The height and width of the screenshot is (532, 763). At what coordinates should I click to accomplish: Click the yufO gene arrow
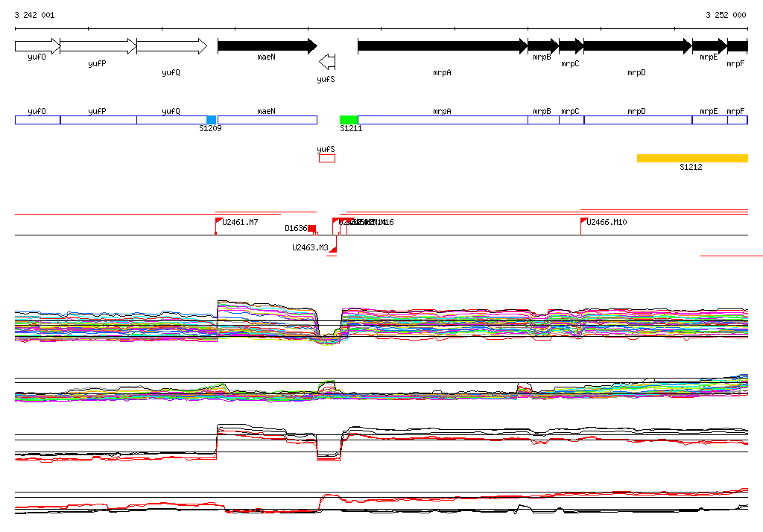coord(37,46)
